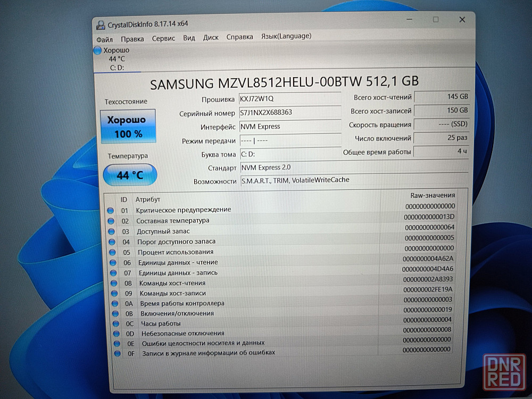Click raw value 0000000004D4A6
The image size is (532, 399).
click(428, 269)
